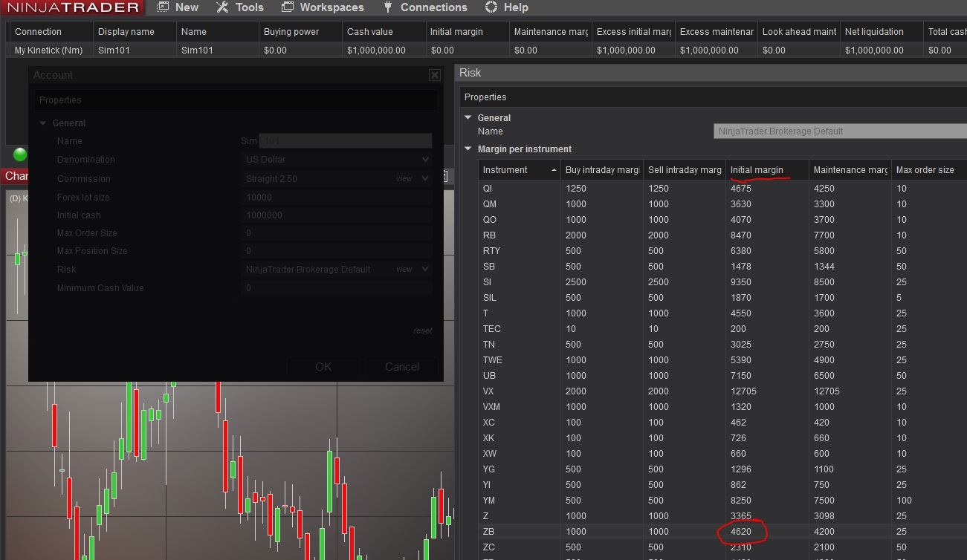Screen dimensions: 967x560
Task: Click the Sell intraday margin column header
Action: point(685,170)
